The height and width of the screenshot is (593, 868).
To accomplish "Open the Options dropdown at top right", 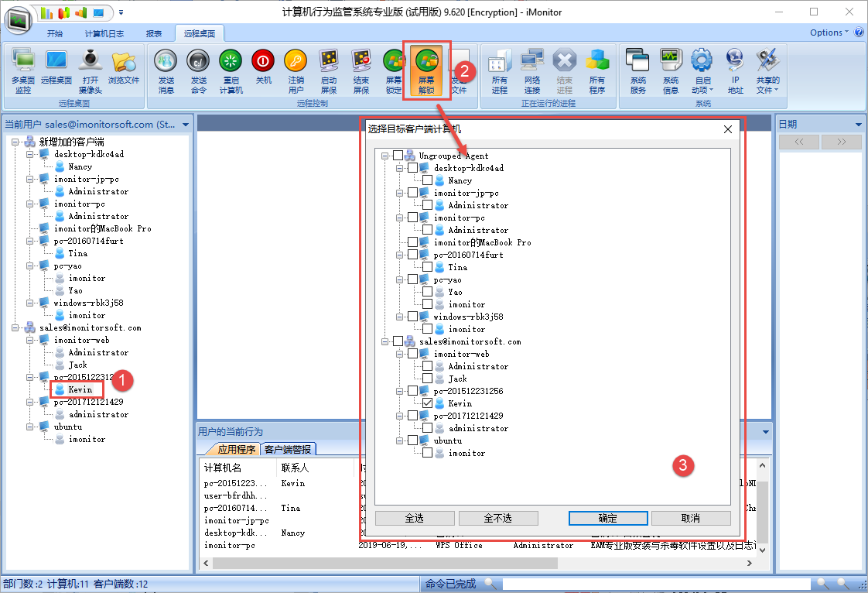I will point(829,33).
